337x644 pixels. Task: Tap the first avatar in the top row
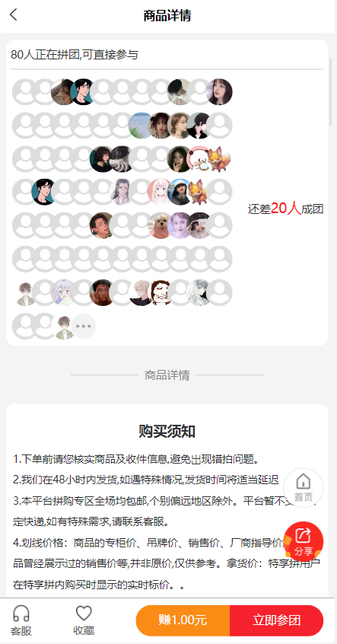click(x=24, y=91)
